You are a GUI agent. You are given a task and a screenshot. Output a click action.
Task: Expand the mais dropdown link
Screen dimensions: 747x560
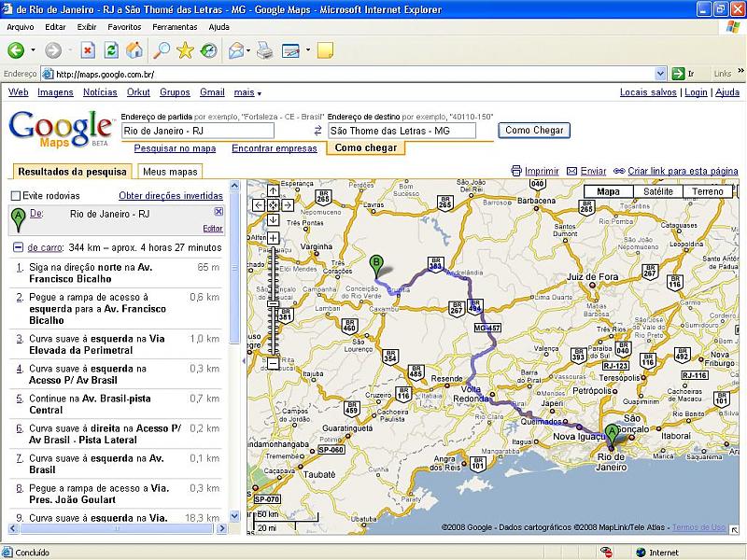(x=247, y=92)
